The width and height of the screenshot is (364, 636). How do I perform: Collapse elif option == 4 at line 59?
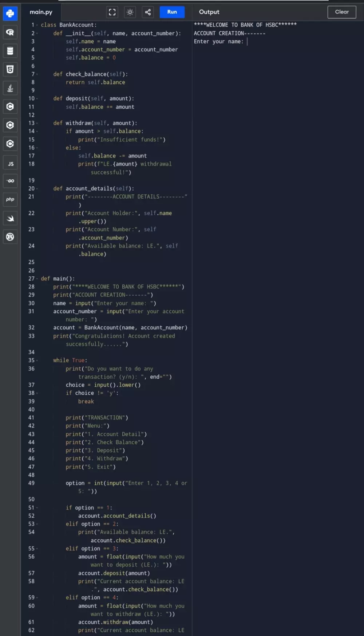tap(37, 597)
